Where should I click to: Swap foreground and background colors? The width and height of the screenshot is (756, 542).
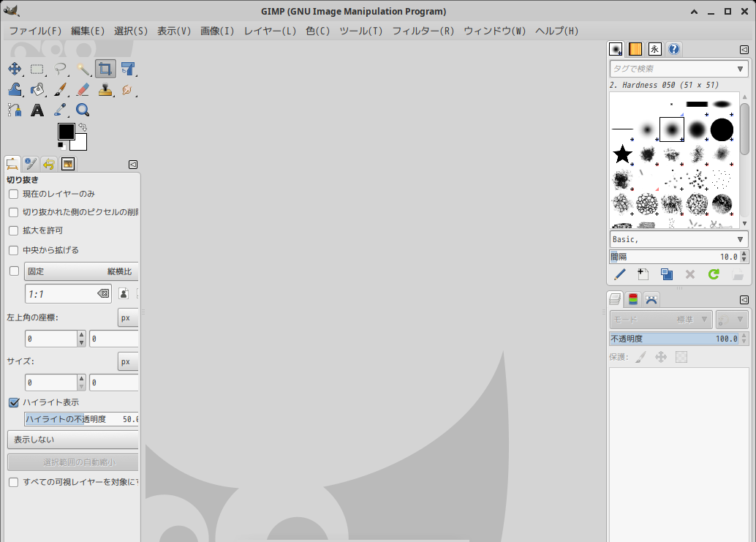pyautogui.click(x=83, y=127)
